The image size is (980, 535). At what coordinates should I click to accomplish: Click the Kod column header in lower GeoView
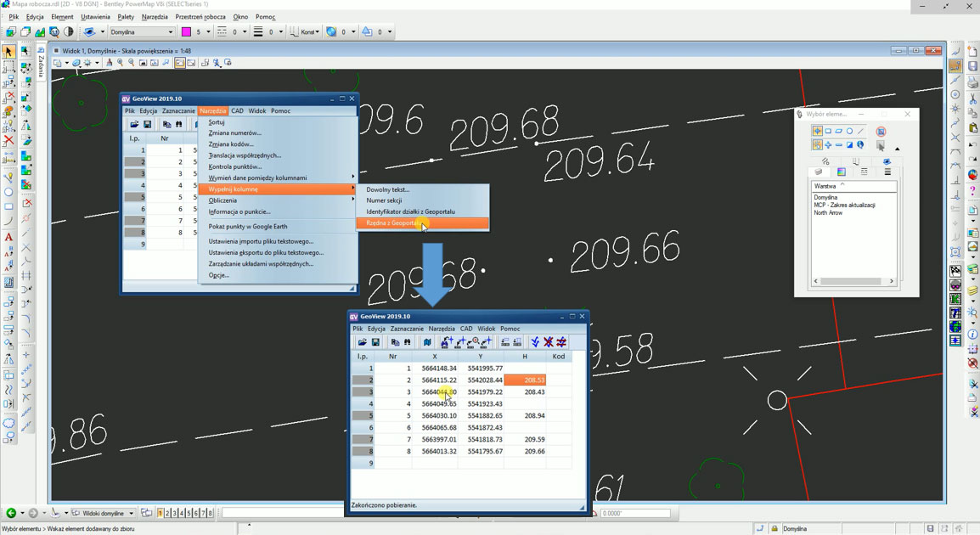tap(559, 357)
